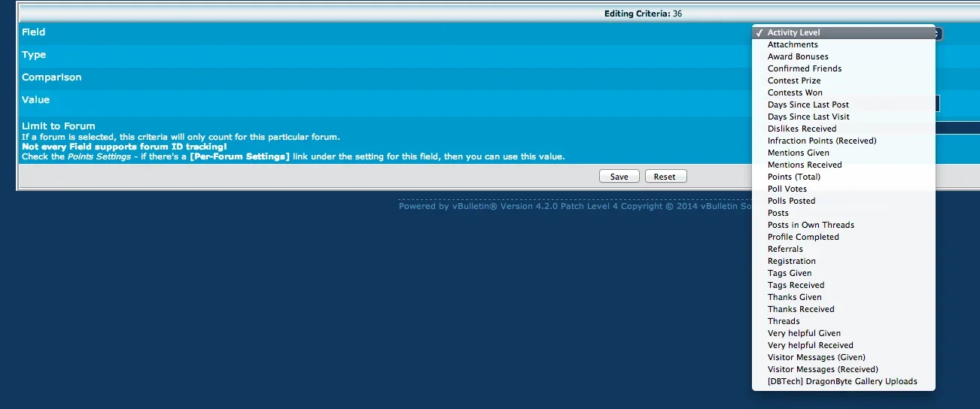Choose Tags Received option
The image size is (980, 409).
[844, 285]
